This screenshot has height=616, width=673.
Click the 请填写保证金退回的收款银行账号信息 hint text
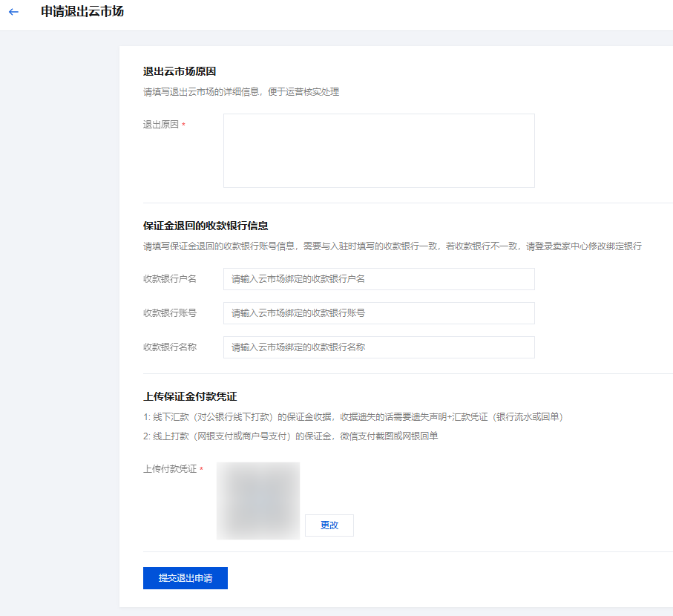pos(393,246)
